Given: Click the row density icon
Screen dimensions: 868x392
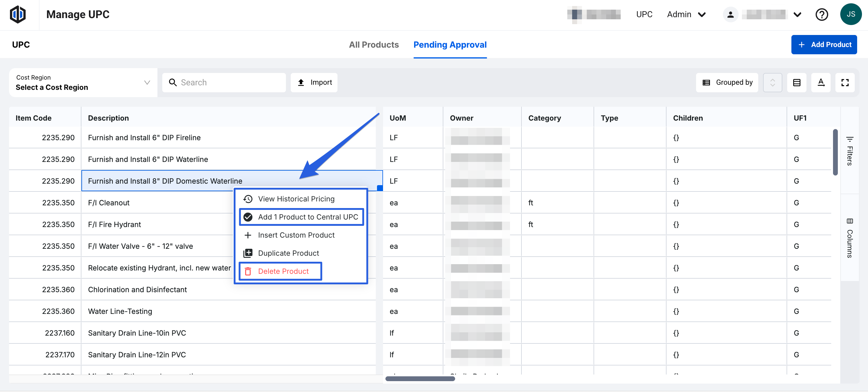Looking at the screenshot, I should coord(797,83).
